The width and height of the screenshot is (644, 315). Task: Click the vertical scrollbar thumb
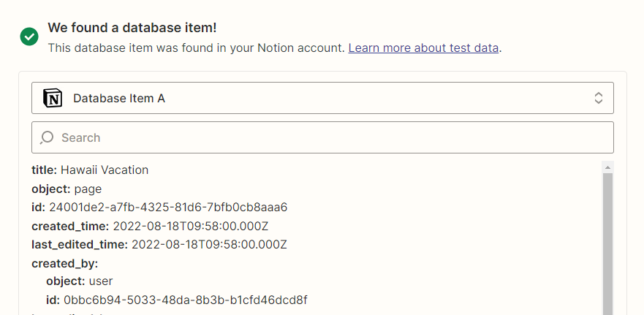click(608, 244)
